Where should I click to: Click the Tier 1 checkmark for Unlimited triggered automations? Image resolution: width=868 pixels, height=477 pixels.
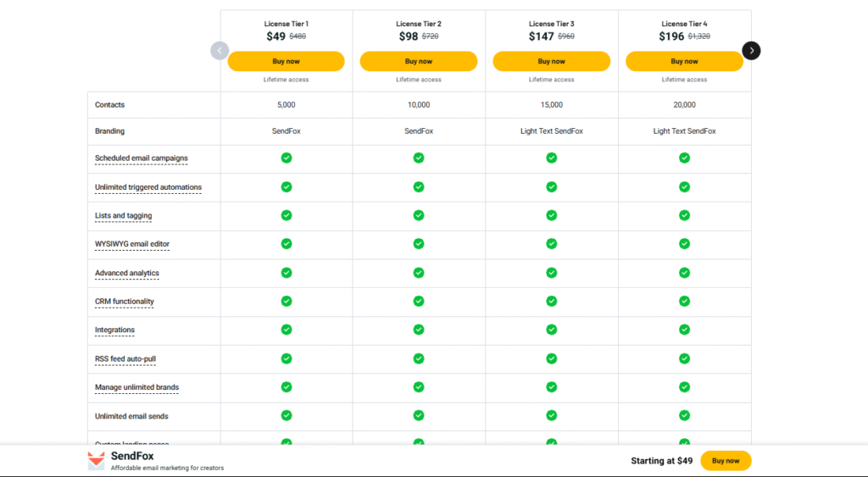(287, 186)
